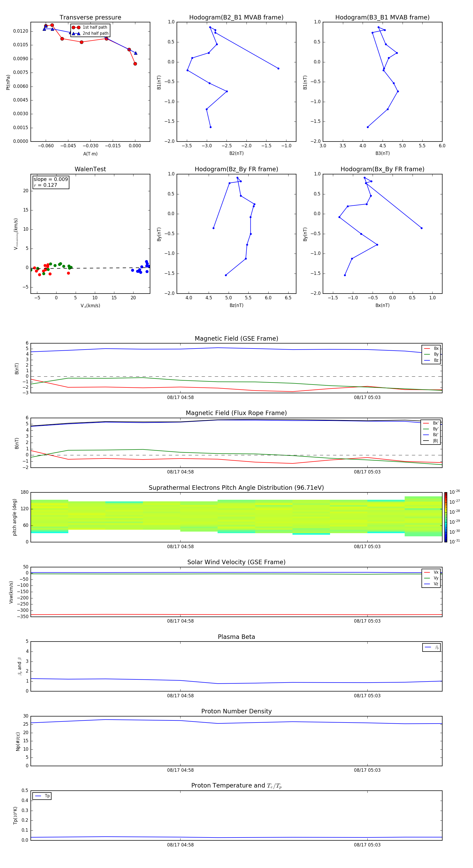The image size is (473, 868).
Task: Click the By legend entry in GSE magnetic field
Action: click(x=431, y=354)
